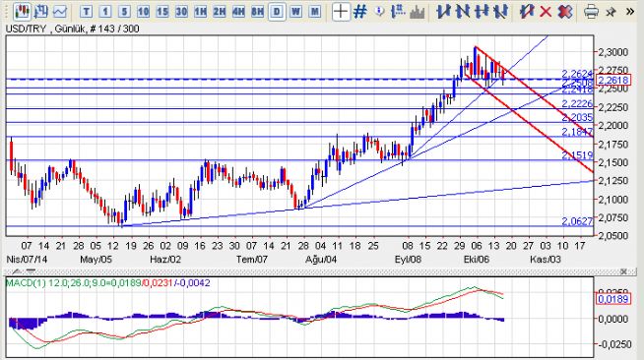Screen dimensions: 644x360
Task: Select the second line drawing tool icon
Action: [462, 12]
